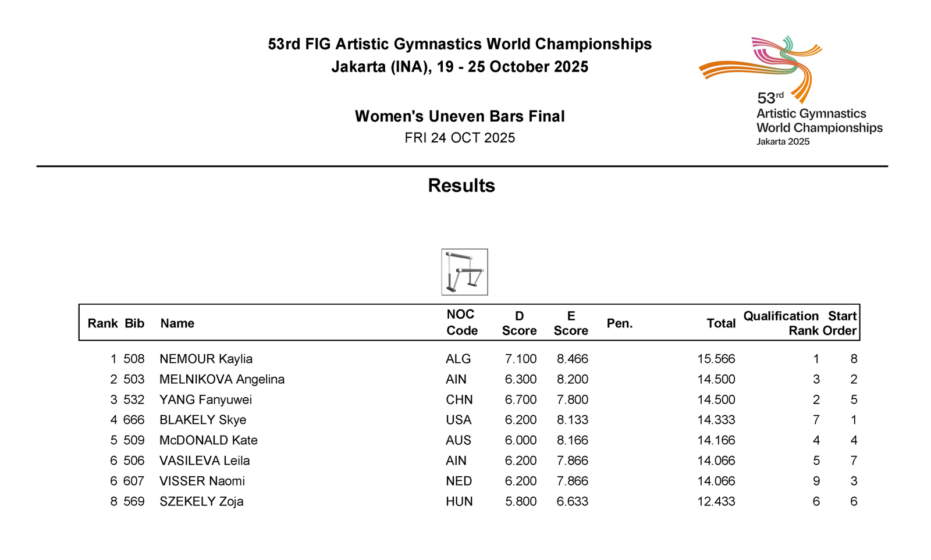Click the "Results" heading
Viewport: 931px width, 560px height.
pos(461,186)
